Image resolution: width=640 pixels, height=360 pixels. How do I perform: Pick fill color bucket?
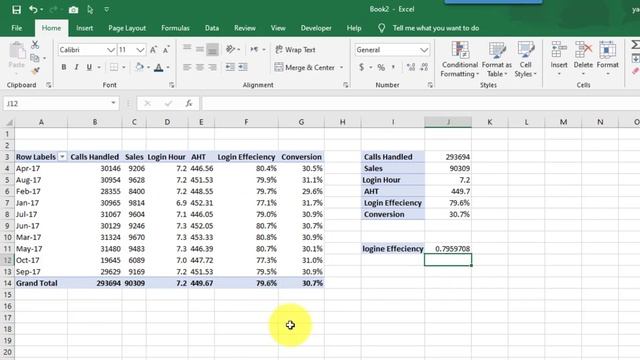coord(139,67)
